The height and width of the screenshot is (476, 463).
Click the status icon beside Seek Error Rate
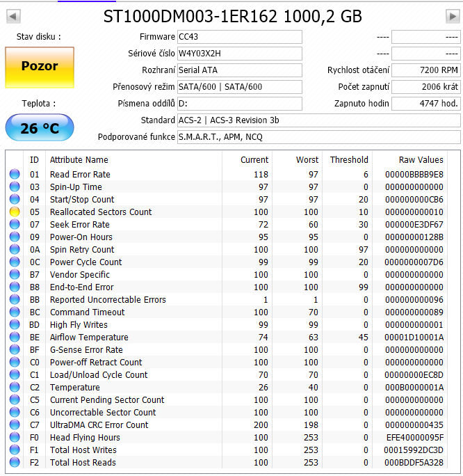(x=15, y=225)
